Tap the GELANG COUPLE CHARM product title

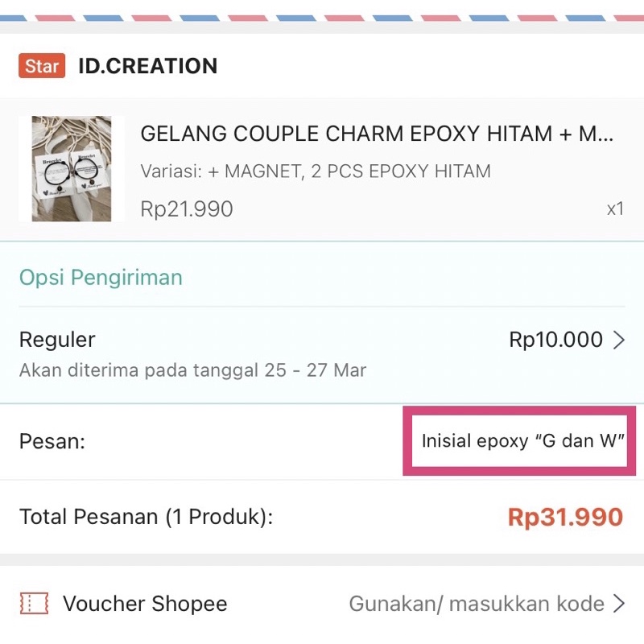point(377,134)
